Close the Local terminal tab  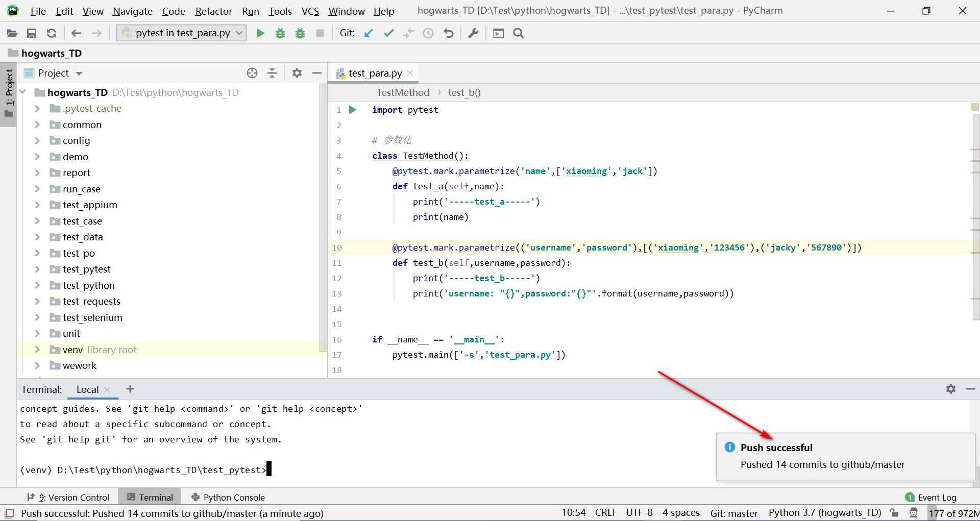pyautogui.click(x=107, y=389)
